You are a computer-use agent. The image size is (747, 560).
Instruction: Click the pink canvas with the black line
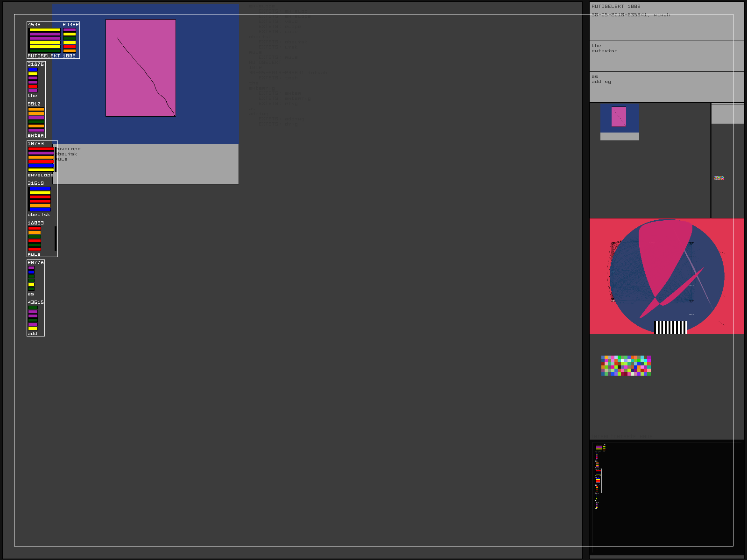click(141, 68)
